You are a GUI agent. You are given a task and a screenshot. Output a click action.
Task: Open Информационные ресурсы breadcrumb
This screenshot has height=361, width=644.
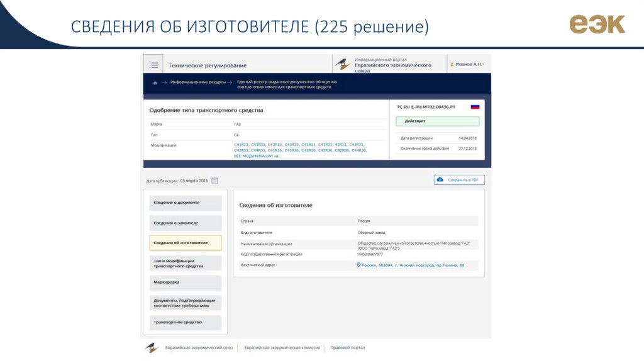pos(197,82)
